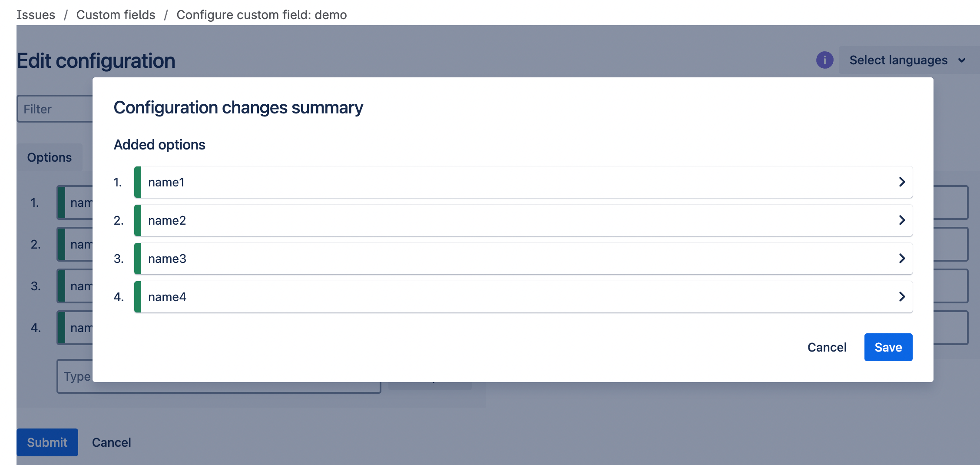Image resolution: width=980 pixels, height=465 pixels.
Task: Click the Configure custom field: demo breadcrumb
Action: pyautogui.click(x=262, y=15)
